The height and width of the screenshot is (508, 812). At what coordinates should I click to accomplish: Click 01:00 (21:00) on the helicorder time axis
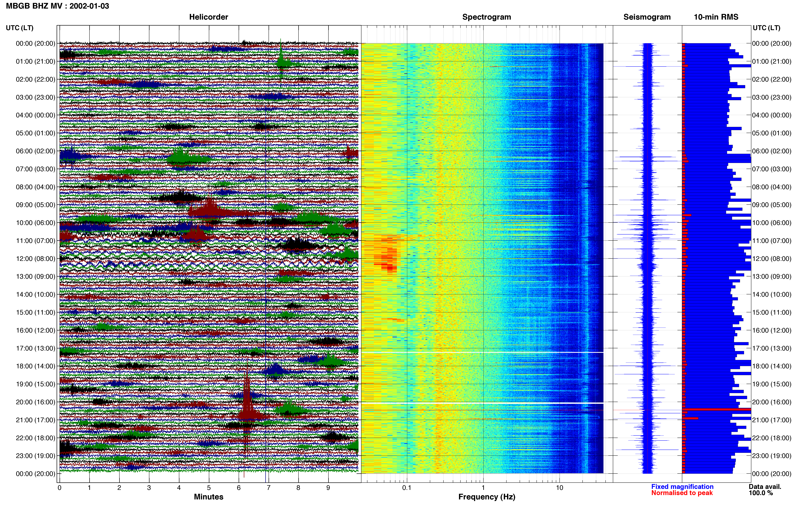click(x=35, y=61)
